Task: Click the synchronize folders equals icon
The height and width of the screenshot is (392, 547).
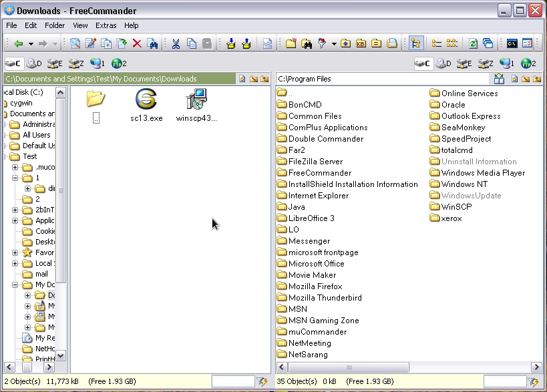Action: pyautogui.click(x=377, y=43)
